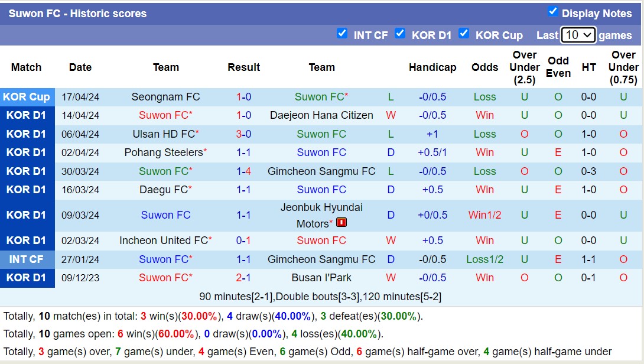Click the Result column header
The height and width of the screenshot is (364, 644).
click(244, 67)
